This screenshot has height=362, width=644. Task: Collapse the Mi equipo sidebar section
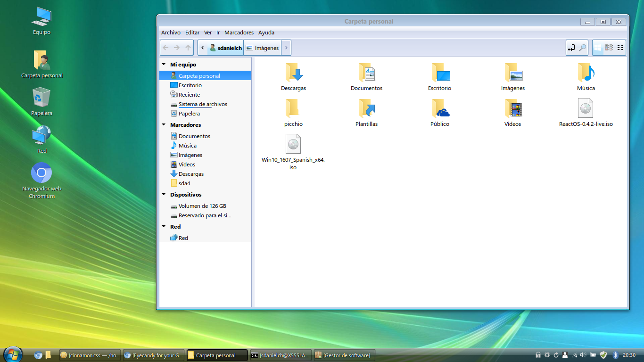[164, 65]
